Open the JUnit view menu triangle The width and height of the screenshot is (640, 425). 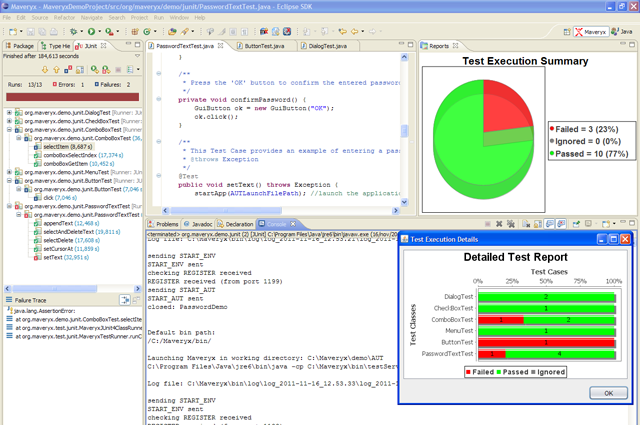pos(138,56)
